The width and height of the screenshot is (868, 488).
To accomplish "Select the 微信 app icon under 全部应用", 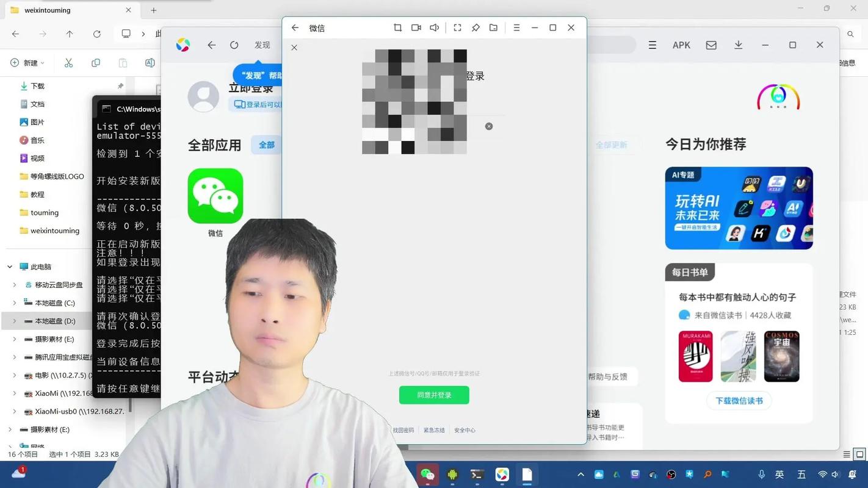I will (215, 195).
